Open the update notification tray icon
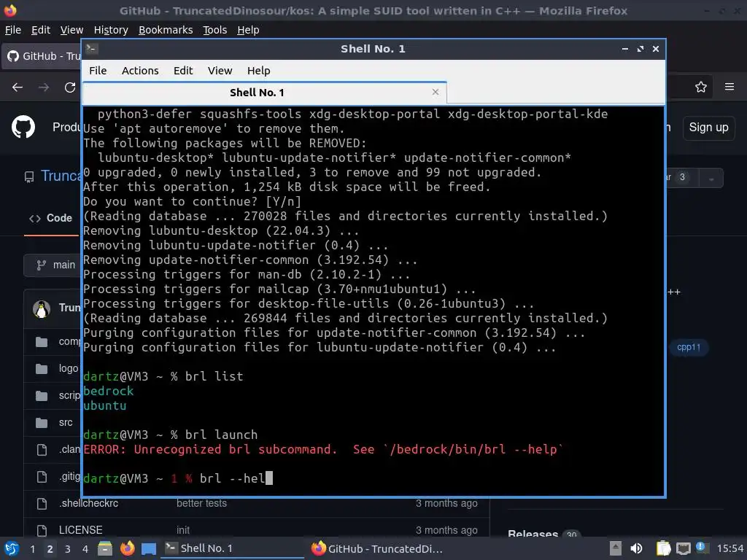Viewport: 747px width, 560px height. tap(701, 547)
